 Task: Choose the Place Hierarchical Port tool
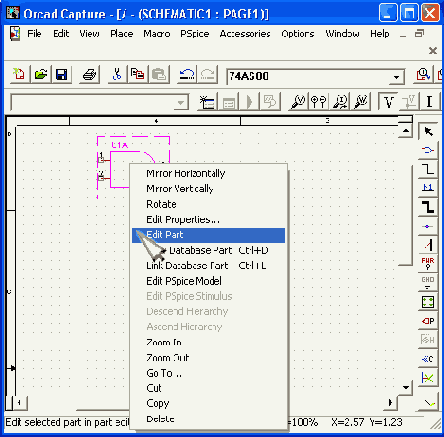pos(428,321)
